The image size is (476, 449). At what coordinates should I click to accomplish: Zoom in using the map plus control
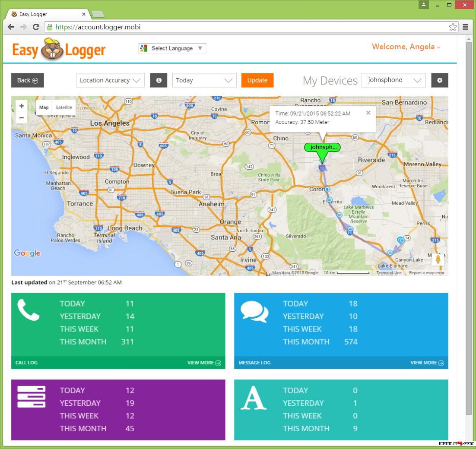[21, 106]
